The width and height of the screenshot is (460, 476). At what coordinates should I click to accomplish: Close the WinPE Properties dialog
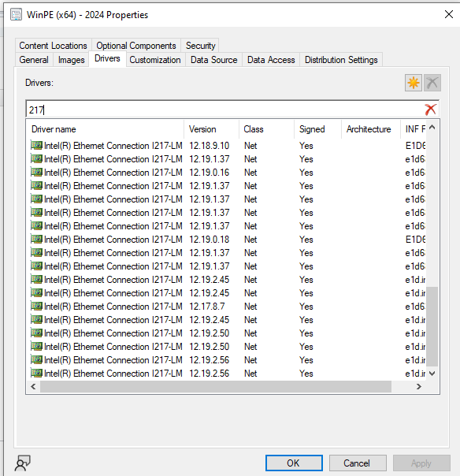pyautogui.click(x=449, y=14)
